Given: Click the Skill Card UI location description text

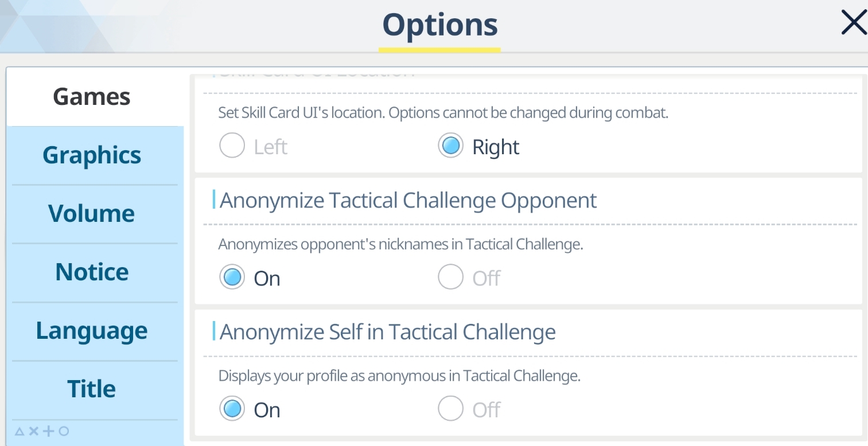Looking at the screenshot, I should click(x=443, y=113).
